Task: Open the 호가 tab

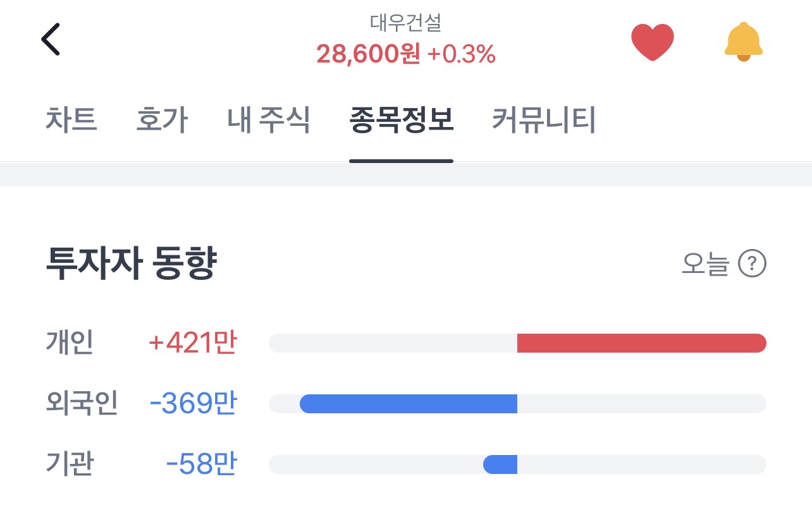Action: pyautogui.click(x=162, y=119)
